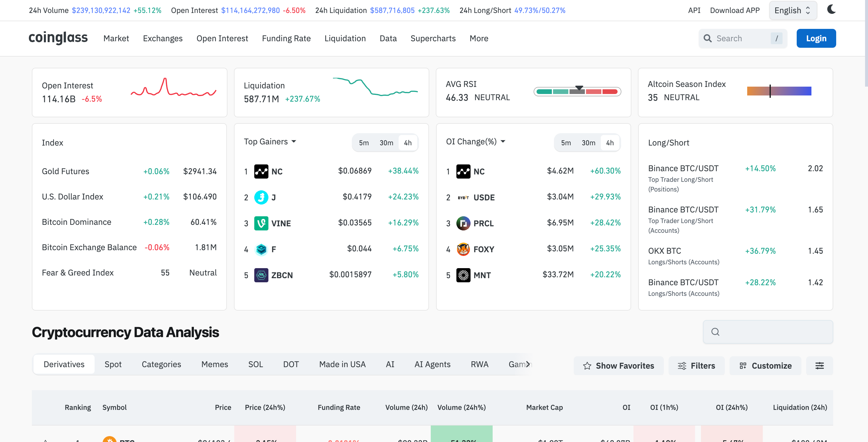
Task: Sort by the Market Cap column header
Action: point(544,408)
